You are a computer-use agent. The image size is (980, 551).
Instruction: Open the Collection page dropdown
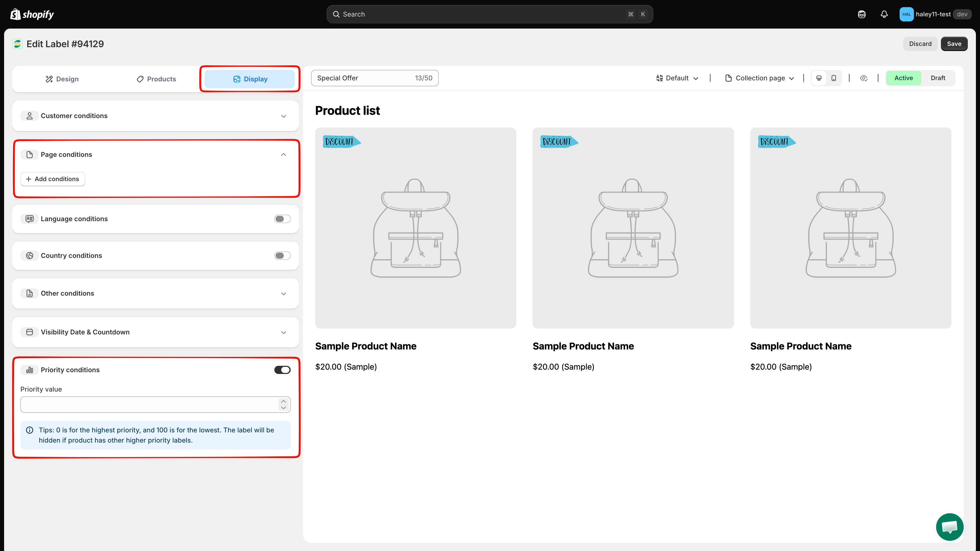[760, 78]
